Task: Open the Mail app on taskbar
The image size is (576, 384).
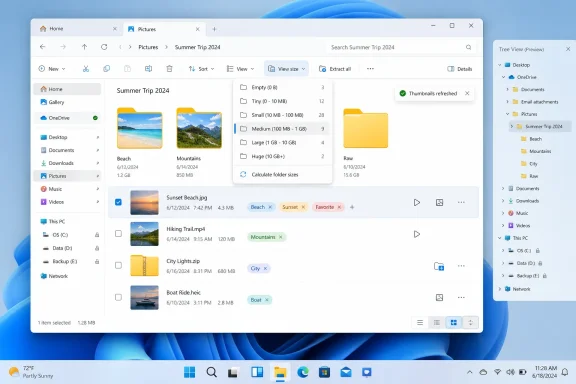Action: [346, 372]
